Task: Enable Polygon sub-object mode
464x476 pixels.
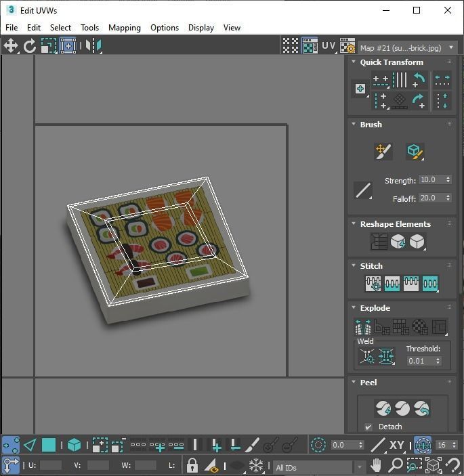Action: click(x=49, y=446)
